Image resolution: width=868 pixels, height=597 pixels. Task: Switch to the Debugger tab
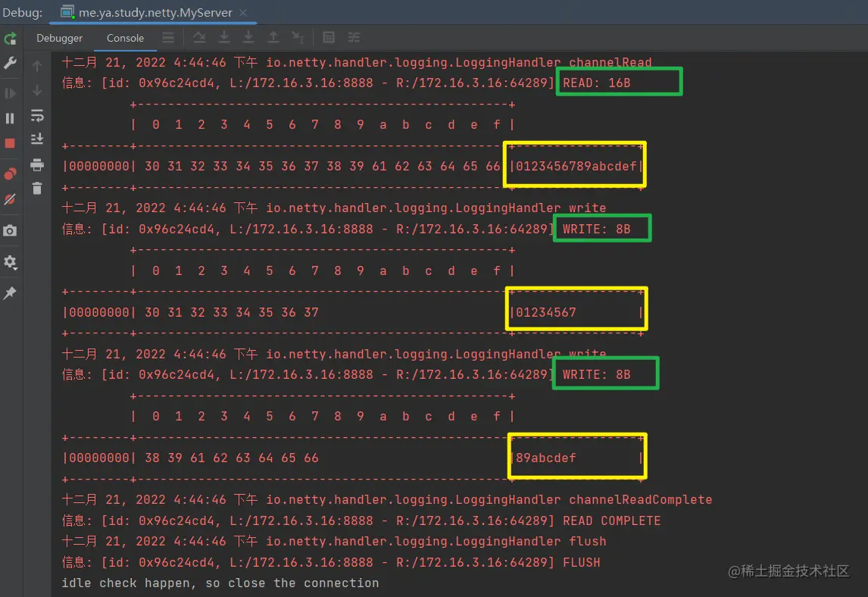[59, 38]
